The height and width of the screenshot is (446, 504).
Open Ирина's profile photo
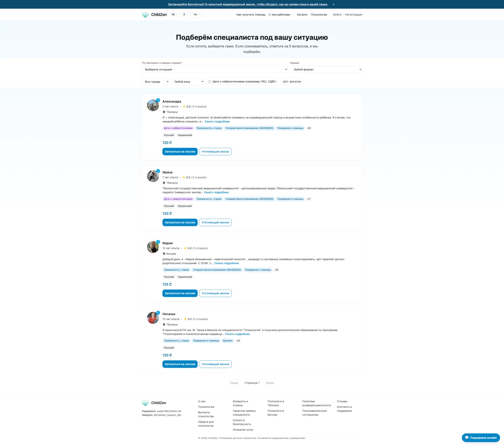[x=153, y=176]
